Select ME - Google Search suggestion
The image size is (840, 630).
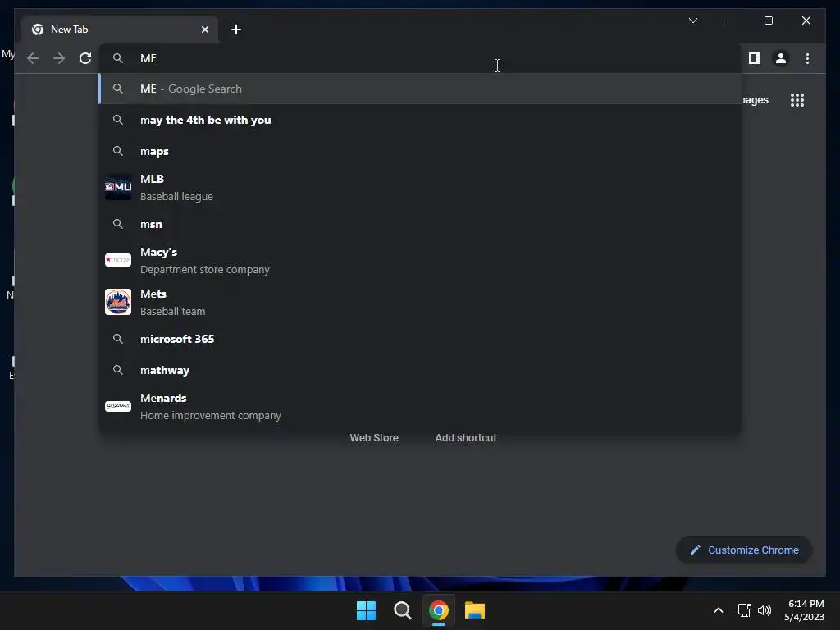tap(421, 89)
